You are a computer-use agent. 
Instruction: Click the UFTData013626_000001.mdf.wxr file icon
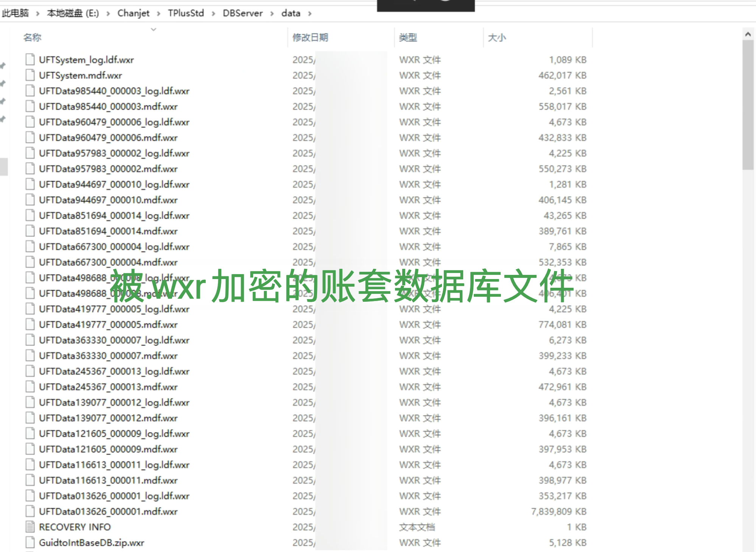click(30, 511)
